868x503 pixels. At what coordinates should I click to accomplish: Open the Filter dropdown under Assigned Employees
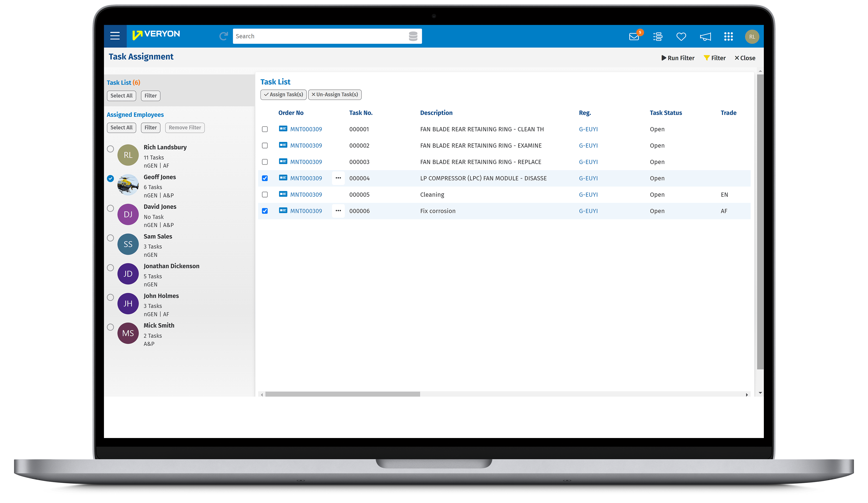click(x=150, y=128)
